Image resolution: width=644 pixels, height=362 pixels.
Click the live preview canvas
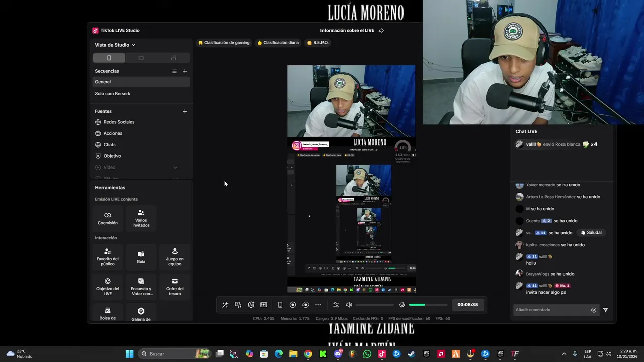click(x=351, y=179)
